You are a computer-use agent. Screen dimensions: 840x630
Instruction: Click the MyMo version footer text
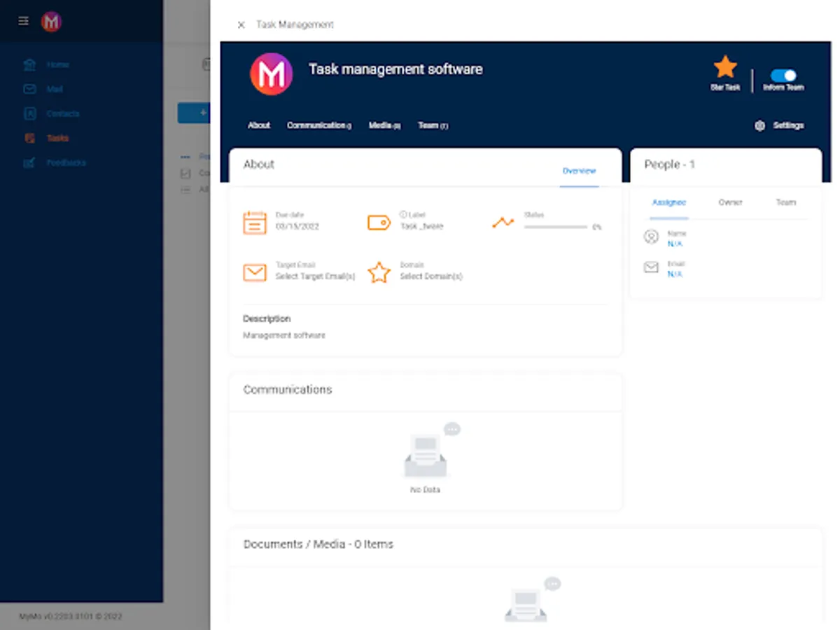(x=71, y=617)
